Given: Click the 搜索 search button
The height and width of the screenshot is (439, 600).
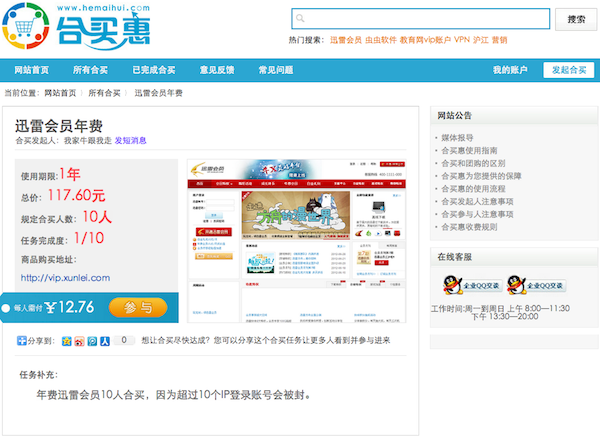Looking at the screenshot, I should [576, 19].
